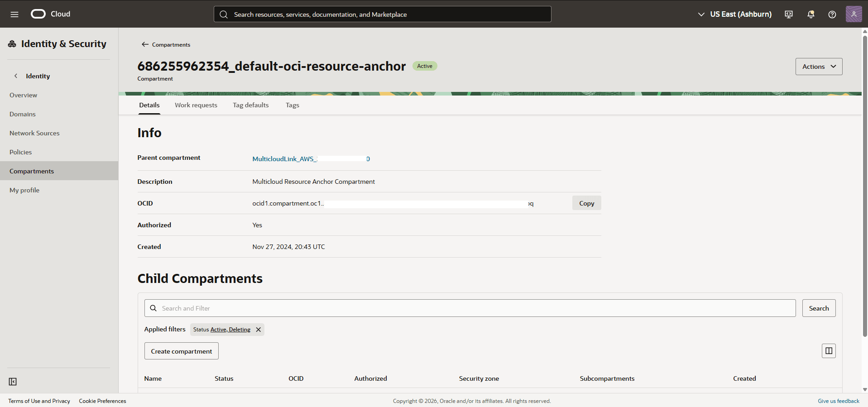868x407 pixels.
Task: Sort by the Name column header
Action: (153, 378)
